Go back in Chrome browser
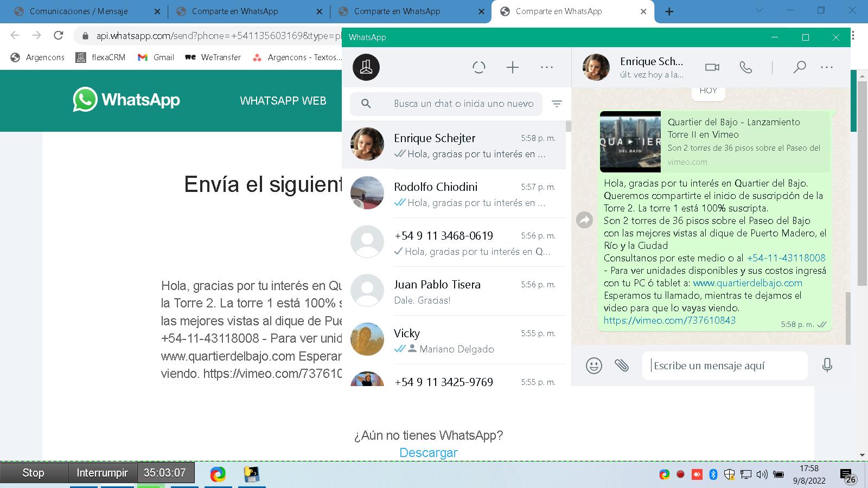The width and height of the screenshot is (868, 488). [x=15, y=36]
